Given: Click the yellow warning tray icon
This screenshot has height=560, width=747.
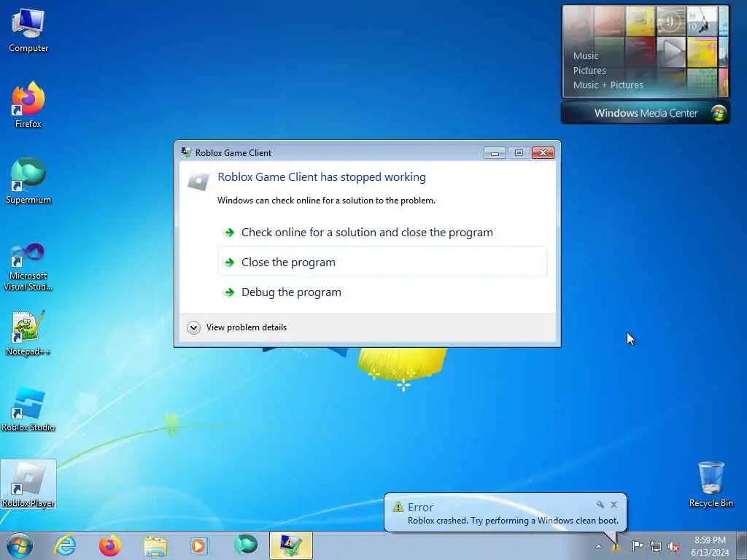Looking at the screenshot, I should pyautogui.click(x=616, y=547).
